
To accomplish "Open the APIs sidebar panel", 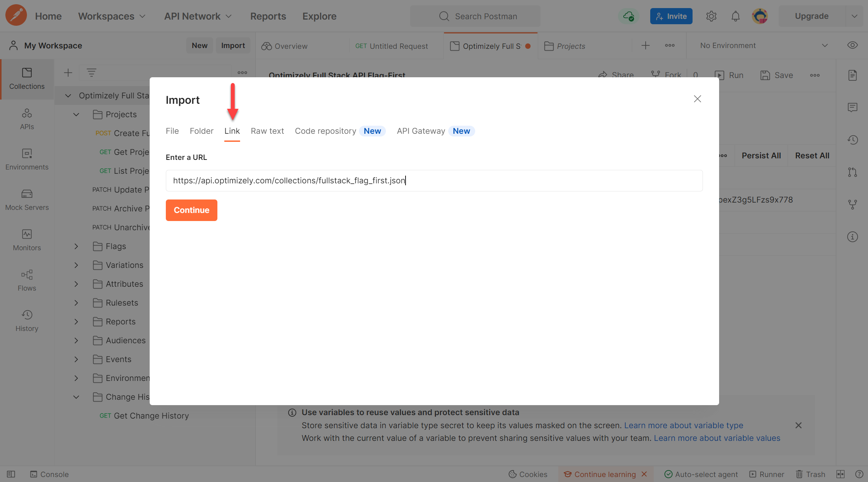I will [27, 120].
